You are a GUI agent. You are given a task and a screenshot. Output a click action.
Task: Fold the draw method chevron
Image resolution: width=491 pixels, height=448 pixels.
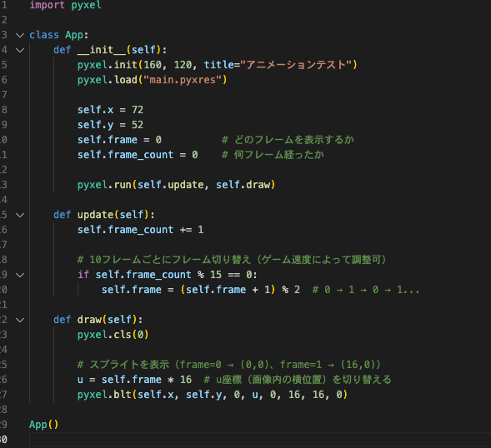click(x=20, y=320)
